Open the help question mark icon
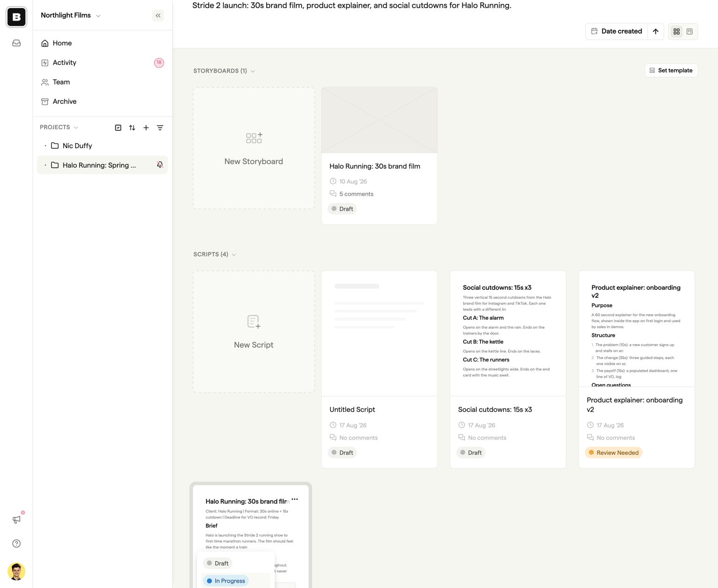The image size is (718, 588). pyautogui.click(x=16, y=544)
